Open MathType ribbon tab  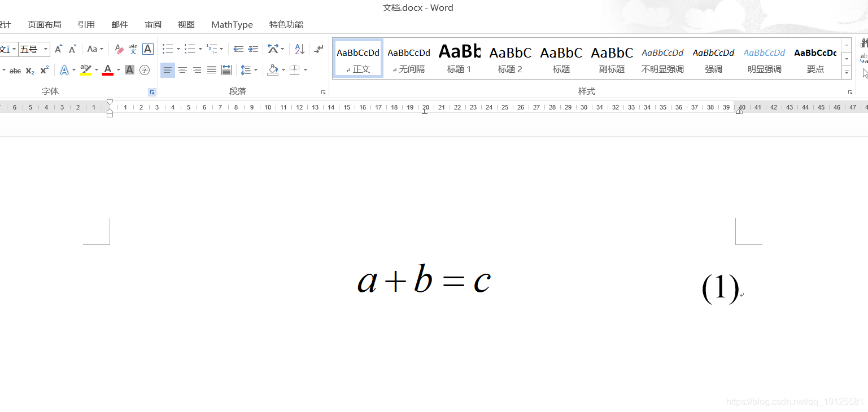(x=232, y=24)
